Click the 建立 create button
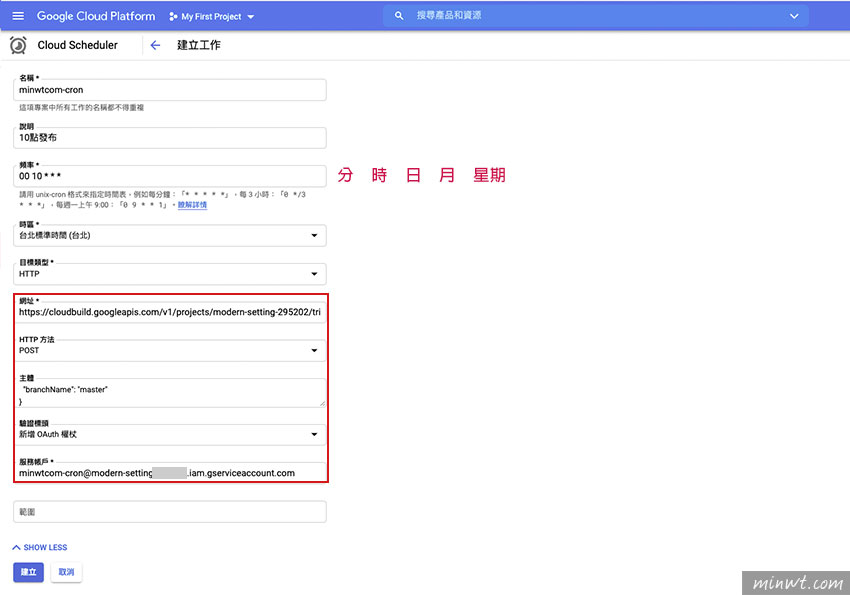Screen dimensions: 850x595 pos(28,572)
